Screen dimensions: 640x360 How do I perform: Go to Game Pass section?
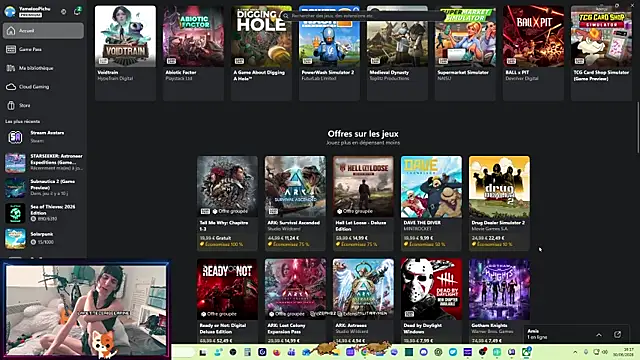pyautogui.click(x=43, y=49)
